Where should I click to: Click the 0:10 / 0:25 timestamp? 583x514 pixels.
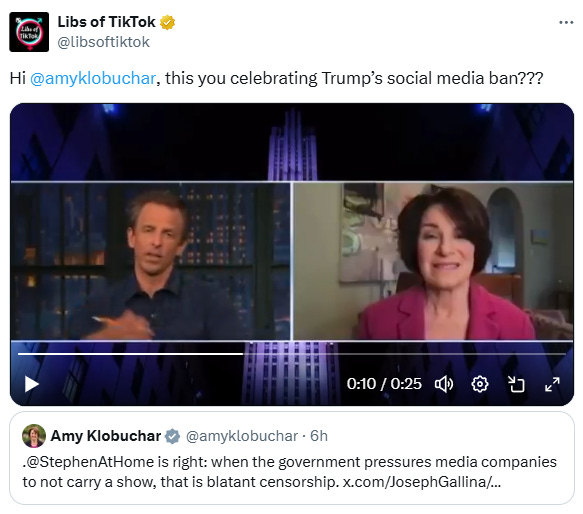point(384,384)
